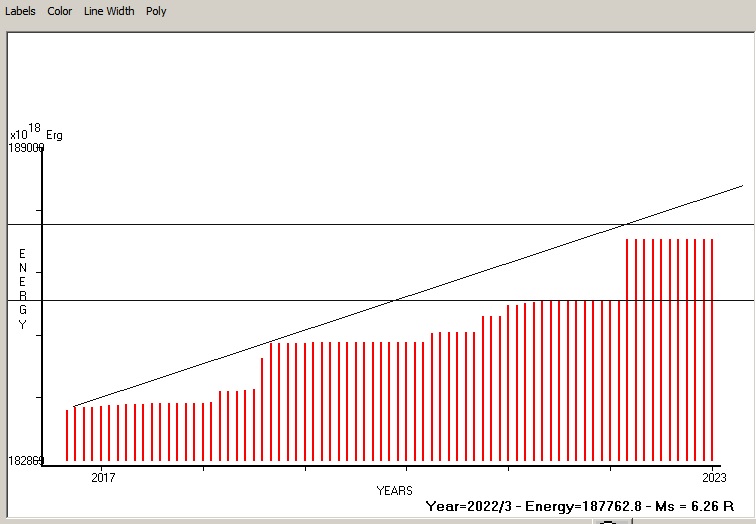Image resolution: width=756 pixels, height=524 pixels.
Task: Select the vertical ENERGY axis title
Action: pyautogui.click(x=22, y=290)
